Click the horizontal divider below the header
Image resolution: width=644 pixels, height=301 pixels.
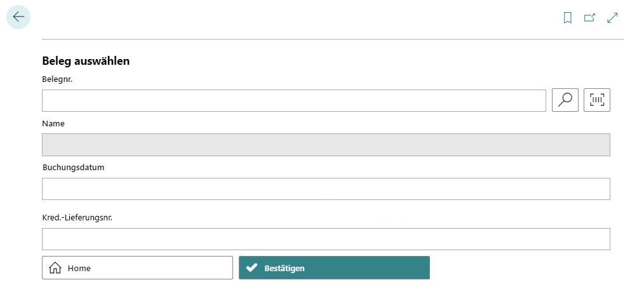coord(333,39)
